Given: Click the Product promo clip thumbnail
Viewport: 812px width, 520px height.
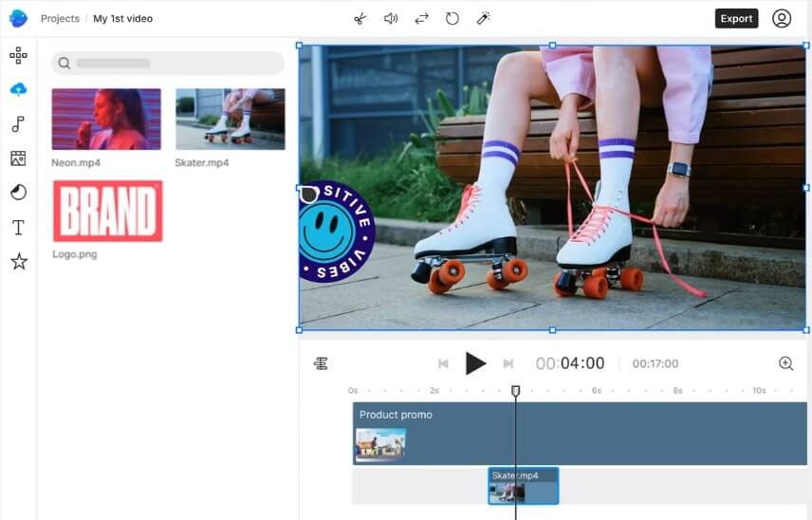Looking at the screenshot, I should click(380, 444).
